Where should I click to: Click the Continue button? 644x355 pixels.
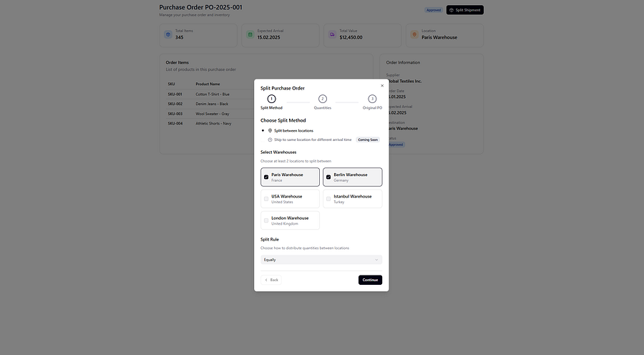coord(370,280)
